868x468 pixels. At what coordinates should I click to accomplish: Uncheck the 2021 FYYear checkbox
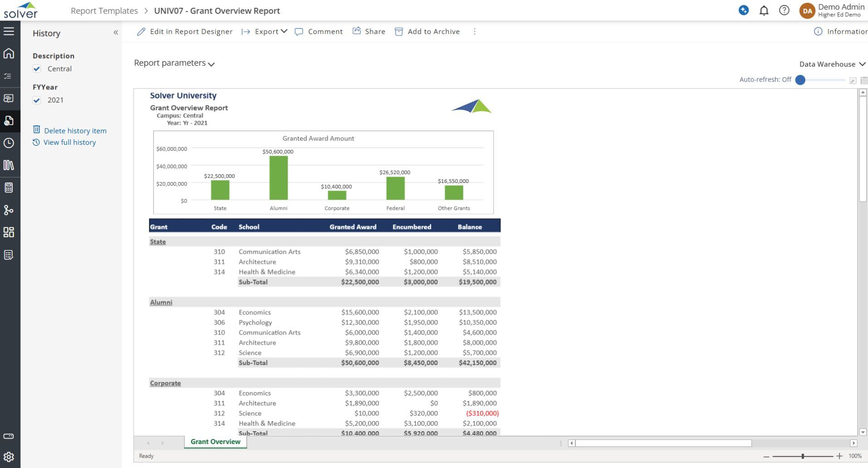pos(37,100)
